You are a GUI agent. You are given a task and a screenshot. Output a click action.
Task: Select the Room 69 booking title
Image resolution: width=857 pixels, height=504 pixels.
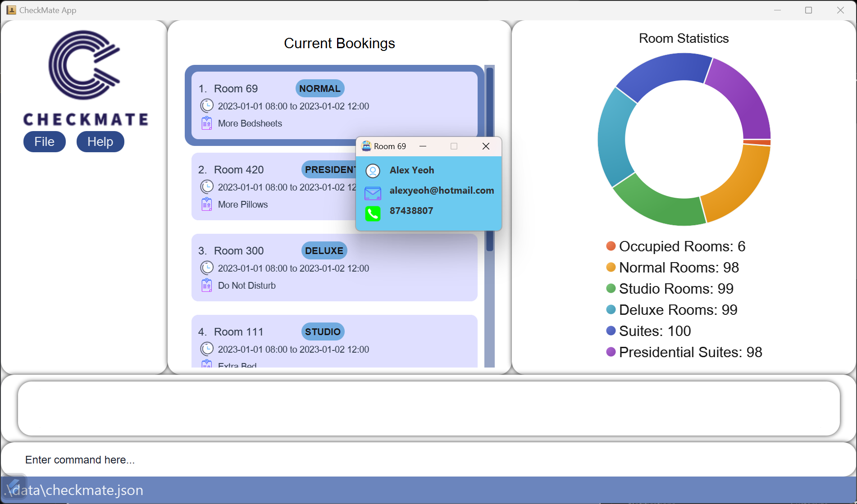tap(236, 89)
